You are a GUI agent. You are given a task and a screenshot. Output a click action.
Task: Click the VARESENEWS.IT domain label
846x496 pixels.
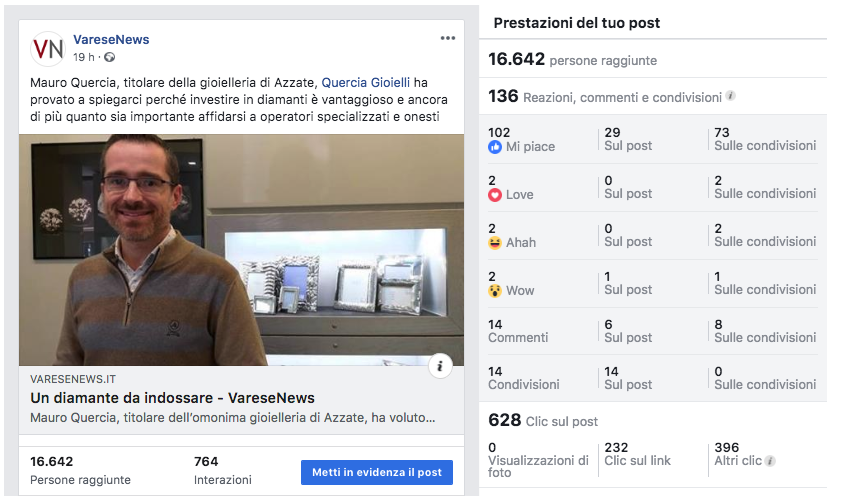click(73, 379)
